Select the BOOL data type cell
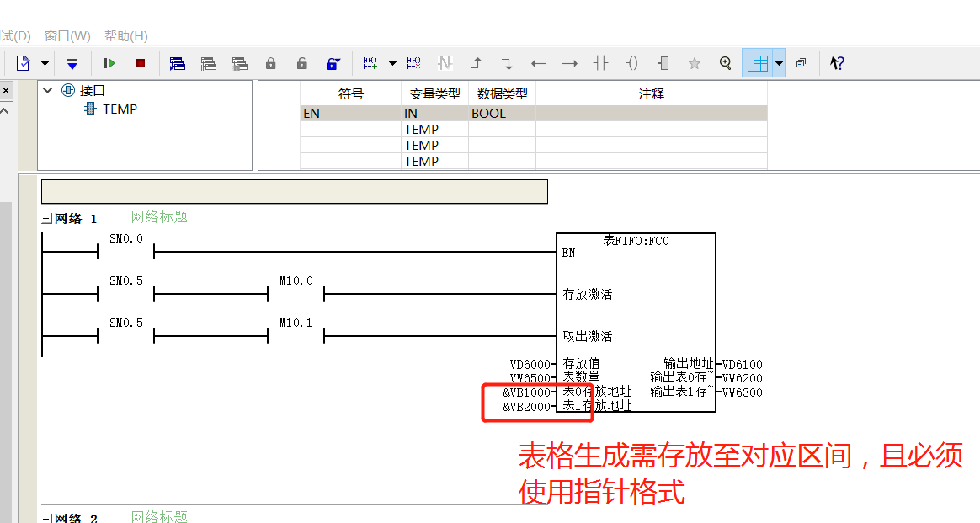The width and height of the screenshot is (980, 523). click(503, 114)
